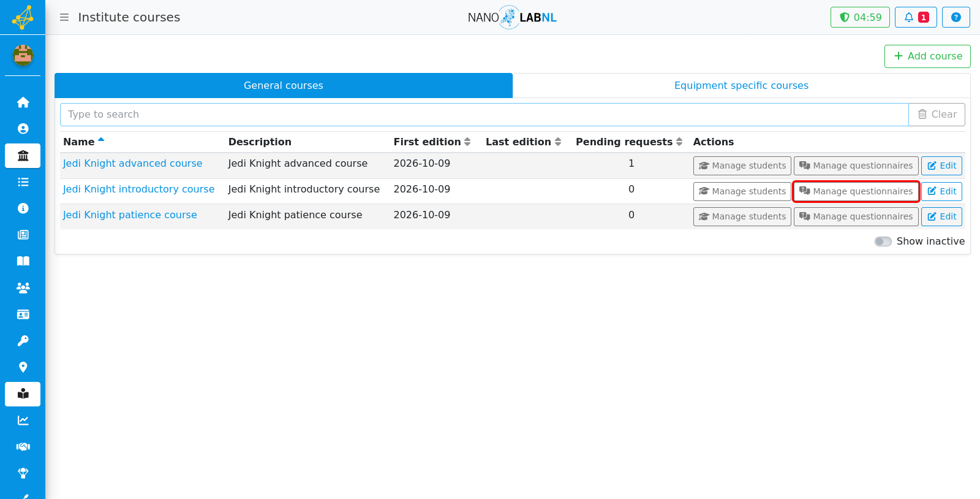Sort by First edition column
This screenshot has width=980, height=499.
pos(432,142)
